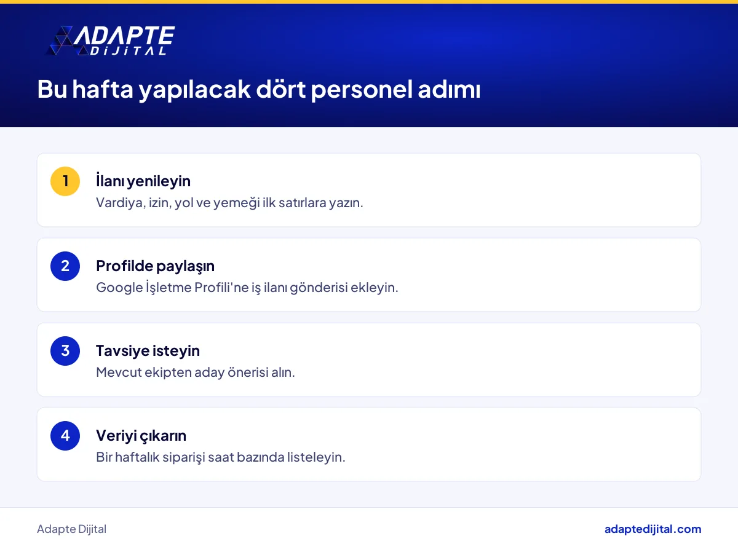This screenshot has width=738, height=560.
Task: Select the blue step 2 circle
Action: pos(65,266)
